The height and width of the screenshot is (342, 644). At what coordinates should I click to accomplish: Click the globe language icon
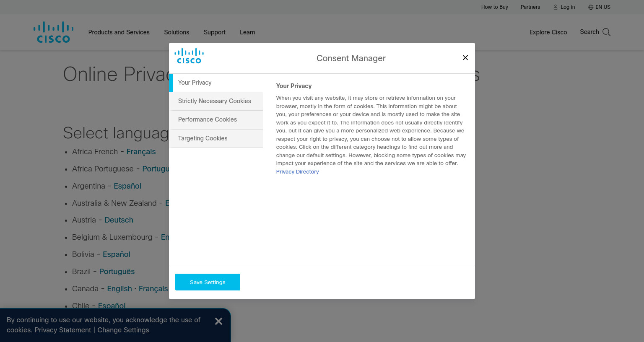591,7
